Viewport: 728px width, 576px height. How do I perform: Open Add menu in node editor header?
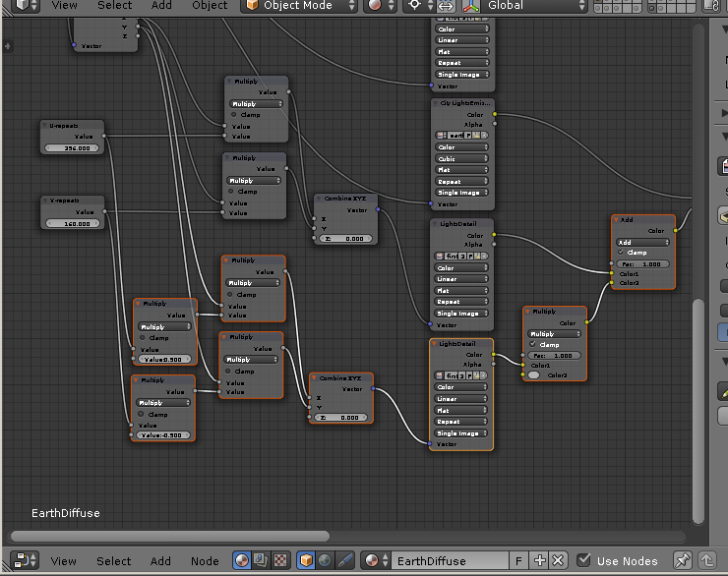(160, 561)
